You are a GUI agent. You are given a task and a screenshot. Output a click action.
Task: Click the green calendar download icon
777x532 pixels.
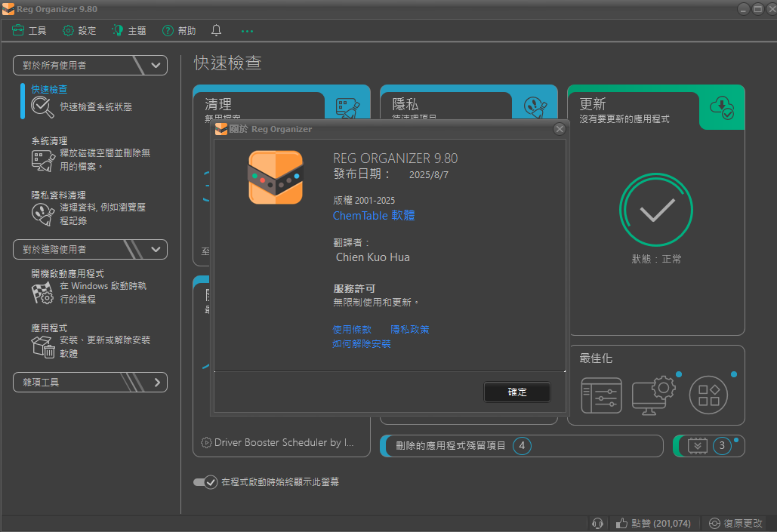[697, 446]
